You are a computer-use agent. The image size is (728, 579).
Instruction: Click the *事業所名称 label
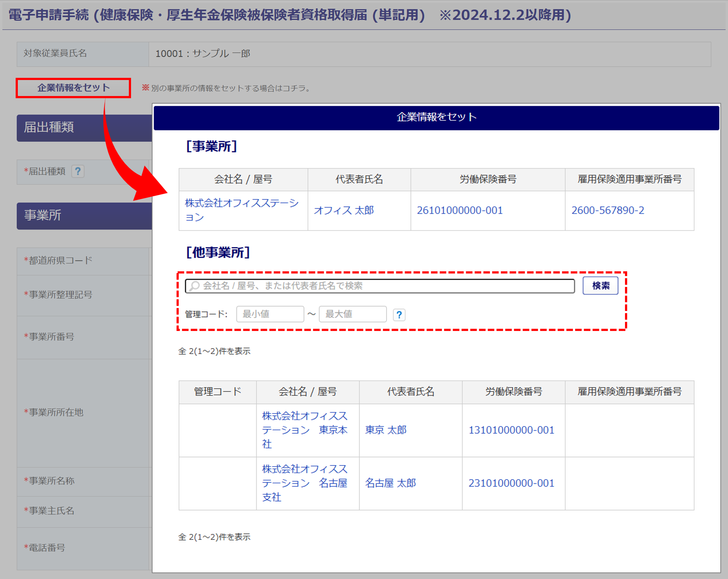pos(49,481)
